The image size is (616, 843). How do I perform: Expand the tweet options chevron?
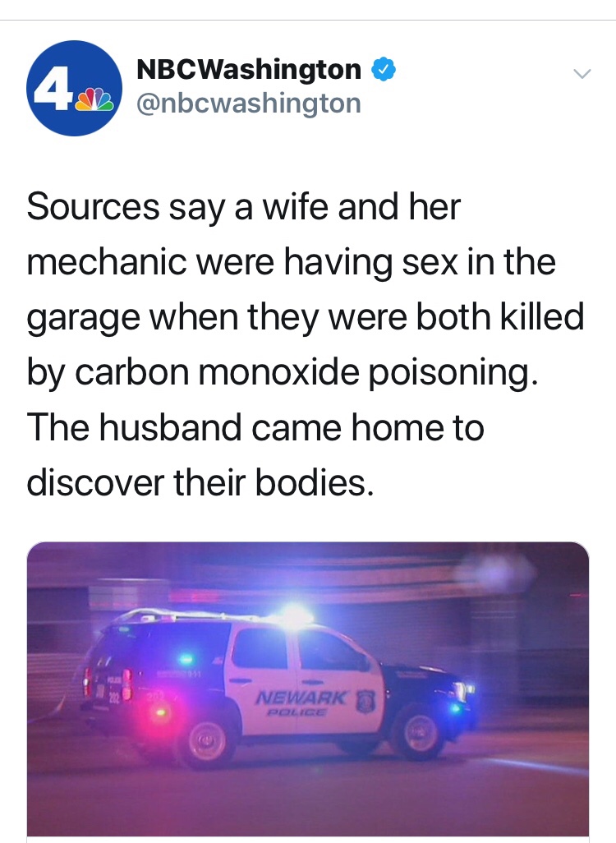(582, 74)
